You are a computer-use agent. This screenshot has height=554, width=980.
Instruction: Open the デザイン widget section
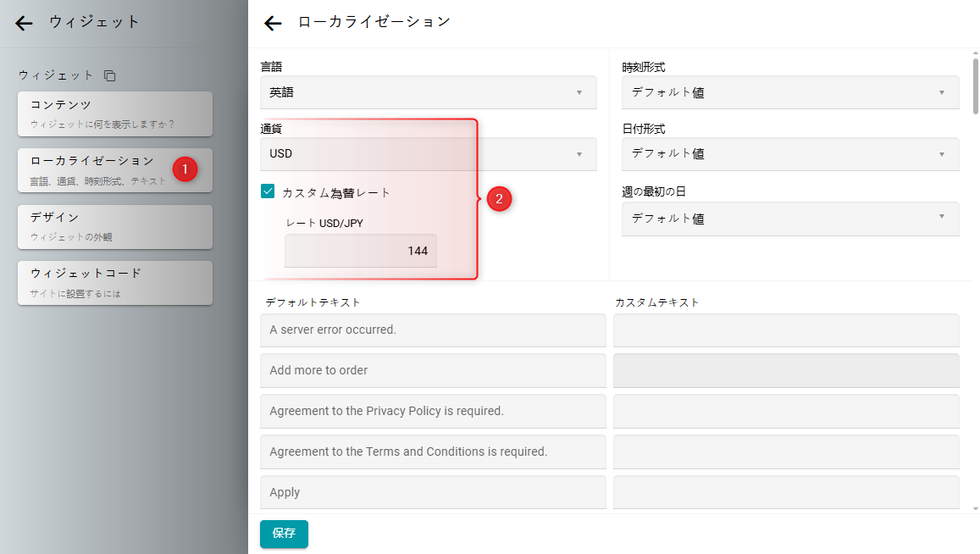click(114, 227)
